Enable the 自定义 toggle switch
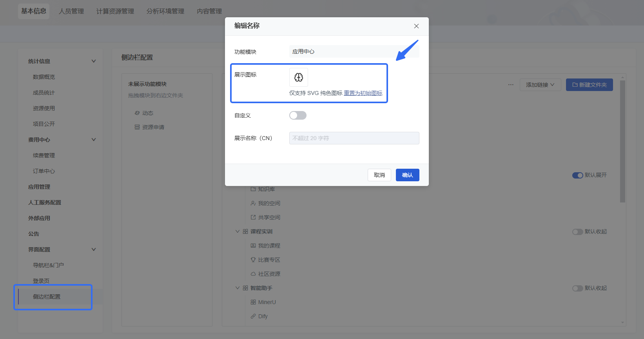The width and height of the screenshot is (644, 339). 298,115
